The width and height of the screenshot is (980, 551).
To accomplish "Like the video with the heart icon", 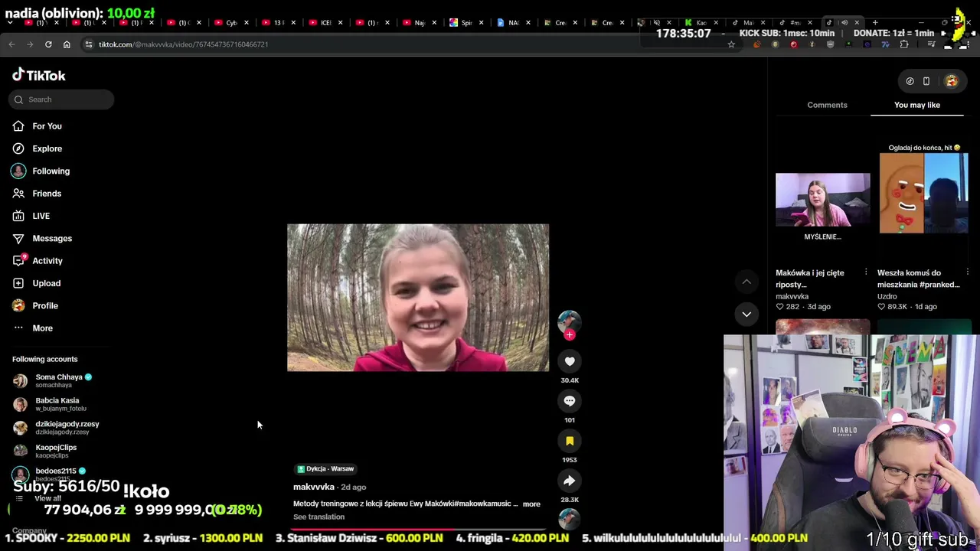I will [570, 361].
